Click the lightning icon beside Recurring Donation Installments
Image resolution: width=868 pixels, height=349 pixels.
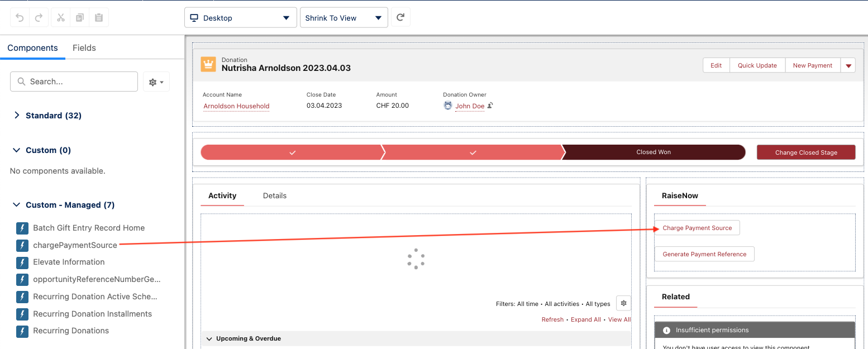click(22, 314)
